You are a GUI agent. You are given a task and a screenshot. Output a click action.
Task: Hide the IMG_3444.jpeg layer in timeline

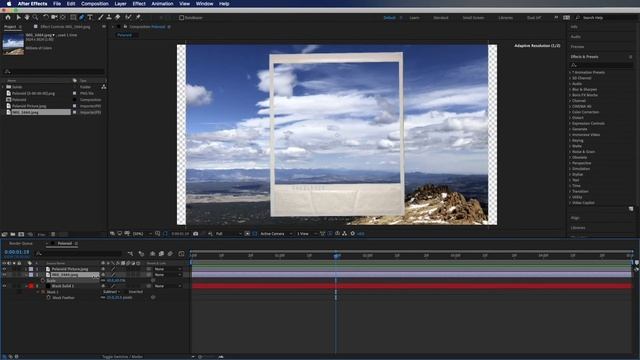(x=4, y=275)
